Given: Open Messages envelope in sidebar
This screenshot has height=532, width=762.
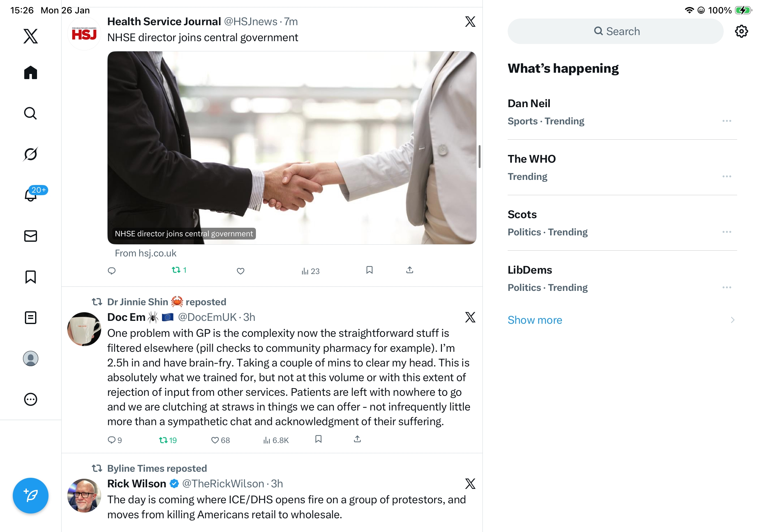Looking at the screenshot, I should [x=31, y=236].
